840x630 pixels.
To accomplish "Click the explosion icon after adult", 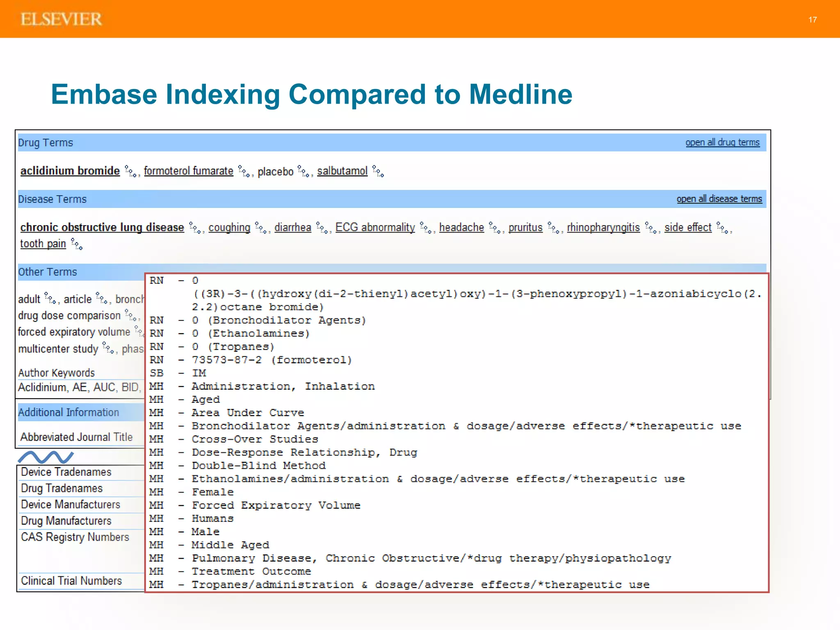I will (x=50, y=298).
